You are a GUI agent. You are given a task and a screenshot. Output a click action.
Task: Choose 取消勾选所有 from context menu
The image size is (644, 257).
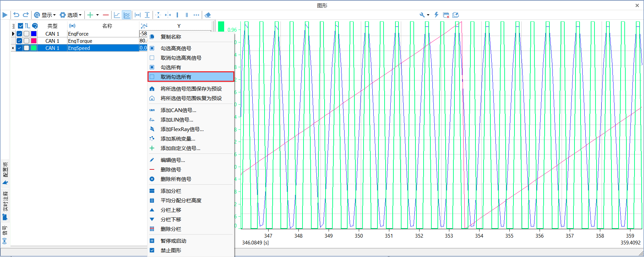(x=191, y=77)
